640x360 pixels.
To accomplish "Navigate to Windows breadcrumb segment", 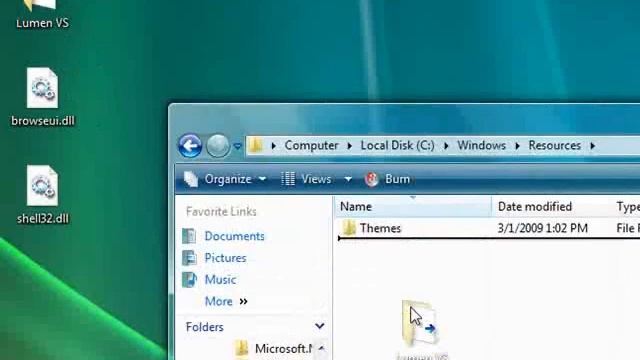I will [x=481, y=145].
